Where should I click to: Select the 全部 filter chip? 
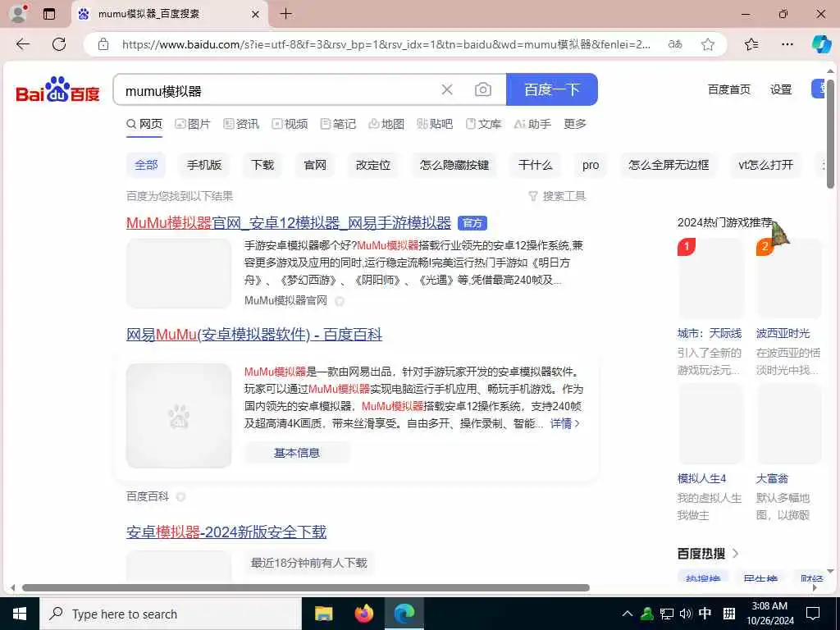[146, 165]
